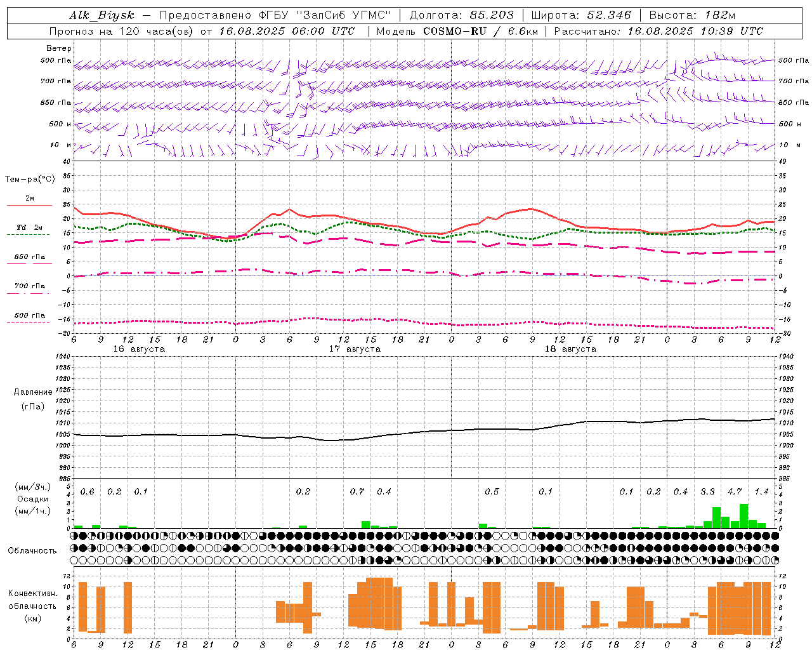Click the 17 августа date label

click(x=355, y=349)
